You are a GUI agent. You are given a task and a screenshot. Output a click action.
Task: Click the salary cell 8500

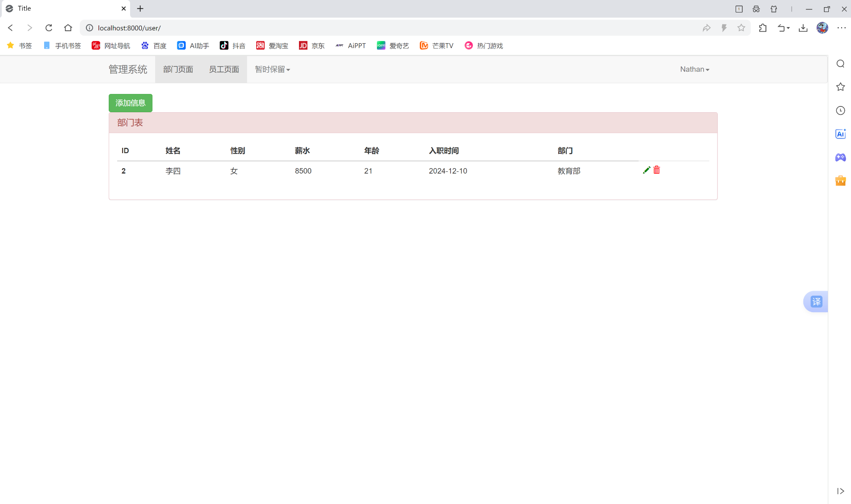tap(303, 171)
